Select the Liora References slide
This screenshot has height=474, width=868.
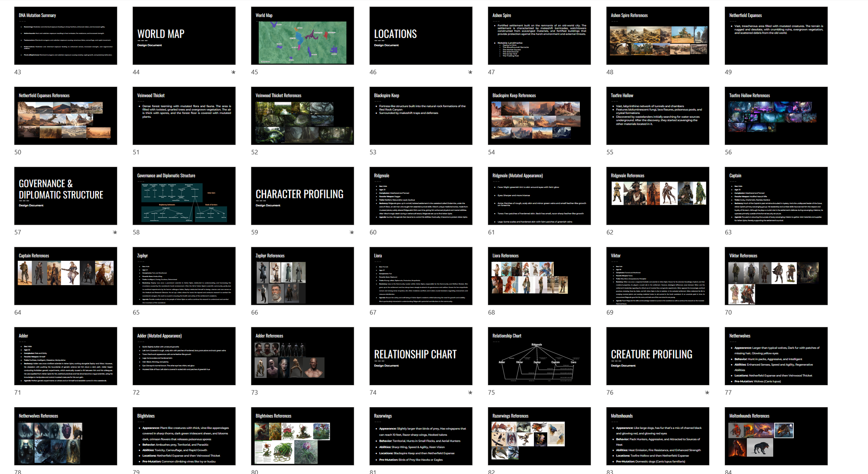539,276
